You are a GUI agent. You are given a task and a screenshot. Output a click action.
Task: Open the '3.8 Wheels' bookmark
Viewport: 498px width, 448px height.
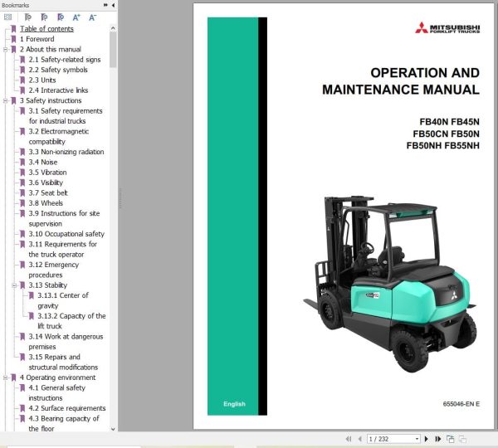pyautogui.click(x=46, y=203)
